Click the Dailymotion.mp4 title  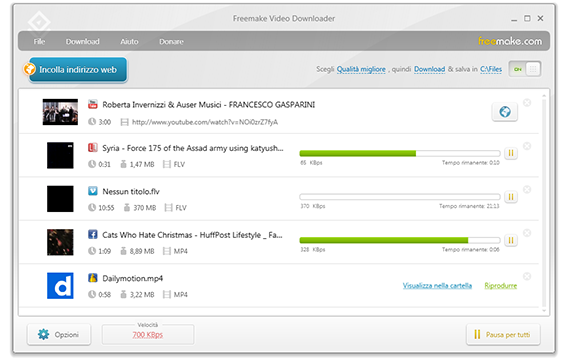click(133, 279)
